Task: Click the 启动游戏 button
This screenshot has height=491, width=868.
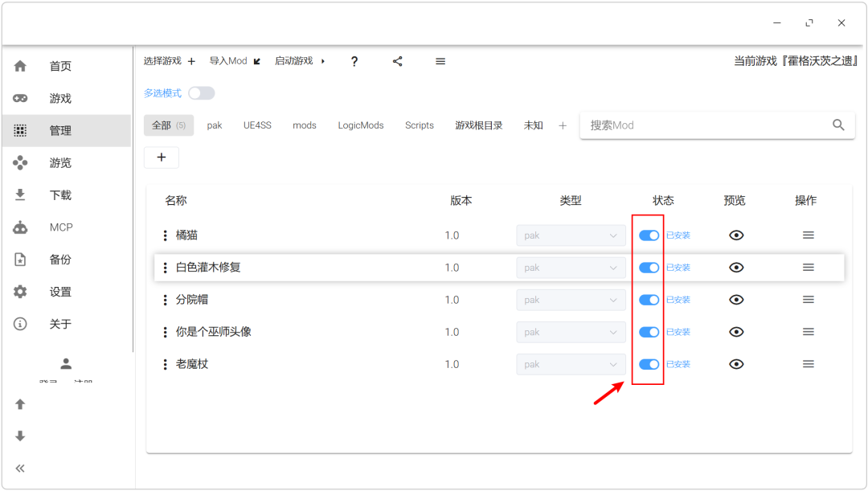Action: [300, 61]
